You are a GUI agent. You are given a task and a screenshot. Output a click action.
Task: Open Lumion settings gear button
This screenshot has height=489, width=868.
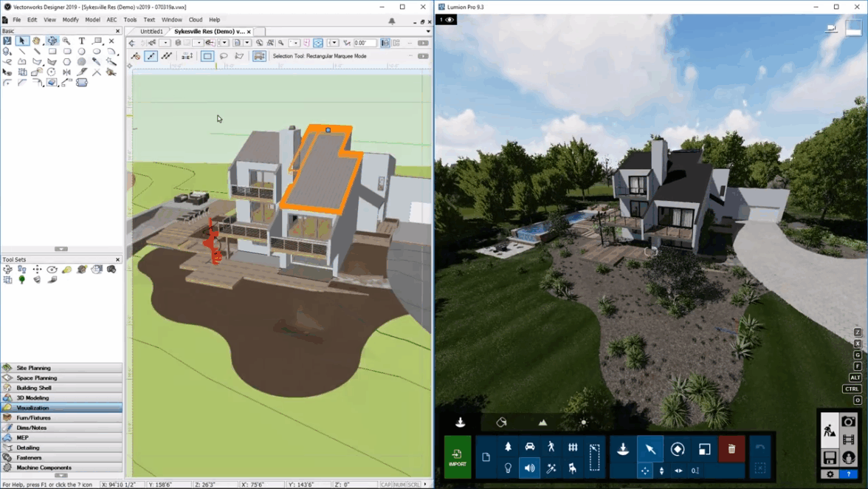[x=830, y=474]
